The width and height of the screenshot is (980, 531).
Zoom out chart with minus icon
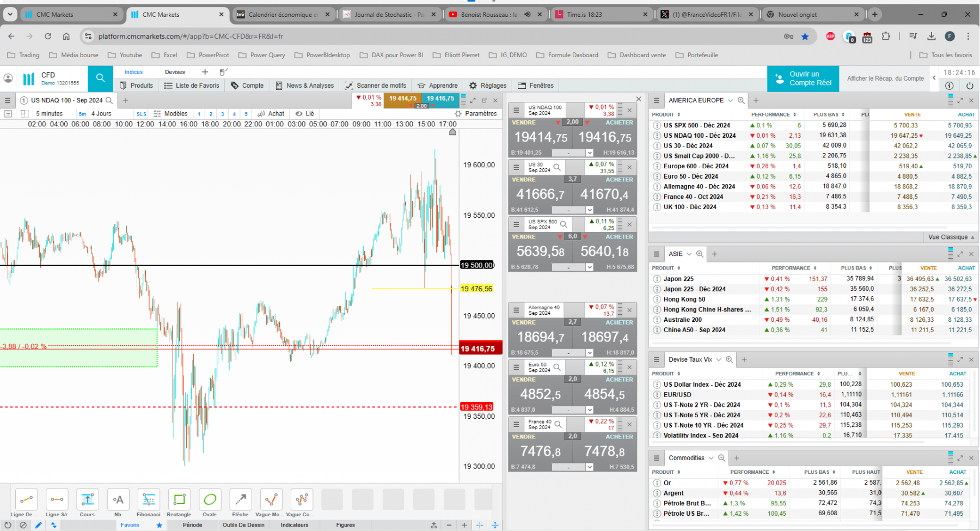(x=449, y=525)
